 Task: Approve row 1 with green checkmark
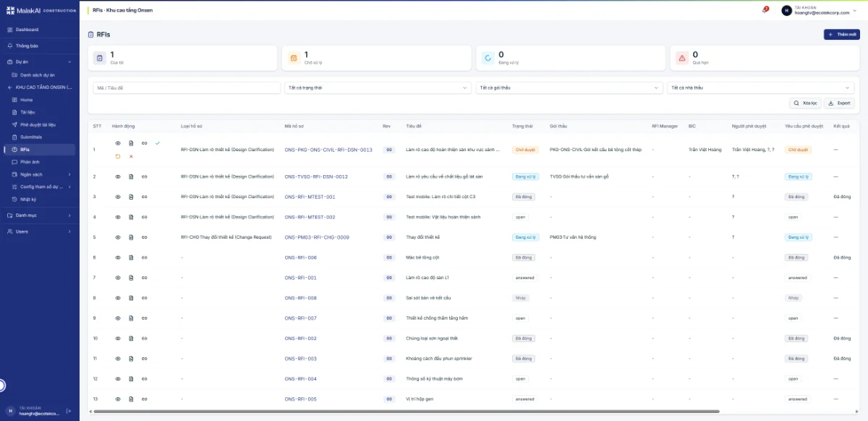click(x=157, y=143)
